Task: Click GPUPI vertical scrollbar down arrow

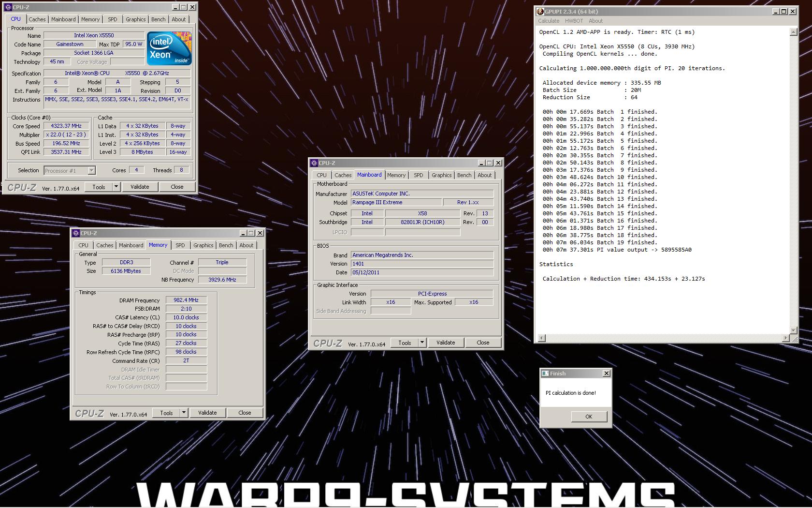Action: pos(793,330)
